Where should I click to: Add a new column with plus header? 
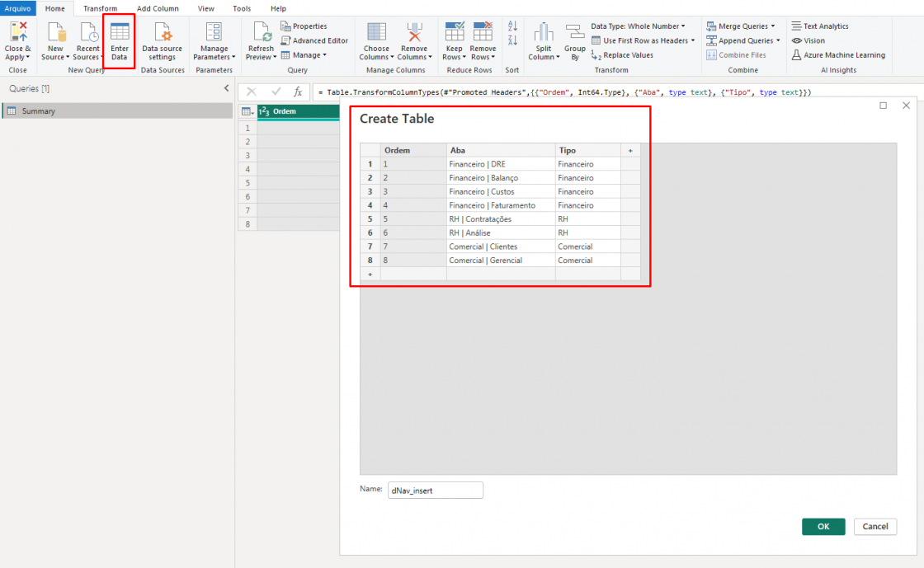[x=630, y=151]
